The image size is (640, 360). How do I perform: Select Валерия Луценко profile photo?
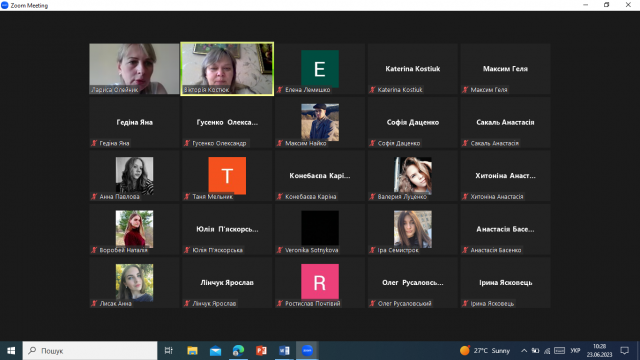coord(413,175)
